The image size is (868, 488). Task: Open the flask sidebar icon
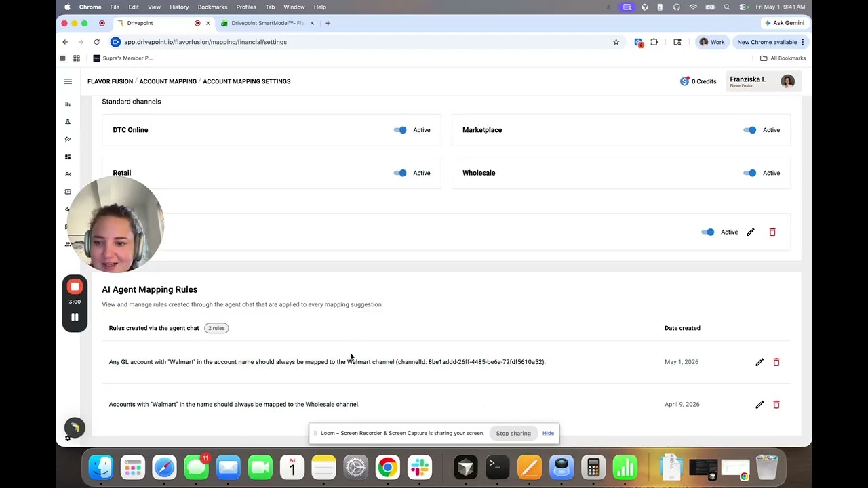pos(68,122)
